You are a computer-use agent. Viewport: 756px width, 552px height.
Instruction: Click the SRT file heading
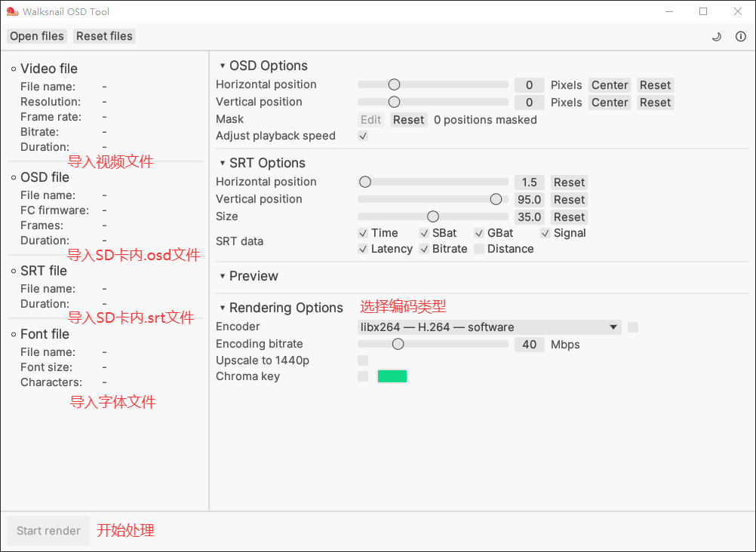pos(44,271)
